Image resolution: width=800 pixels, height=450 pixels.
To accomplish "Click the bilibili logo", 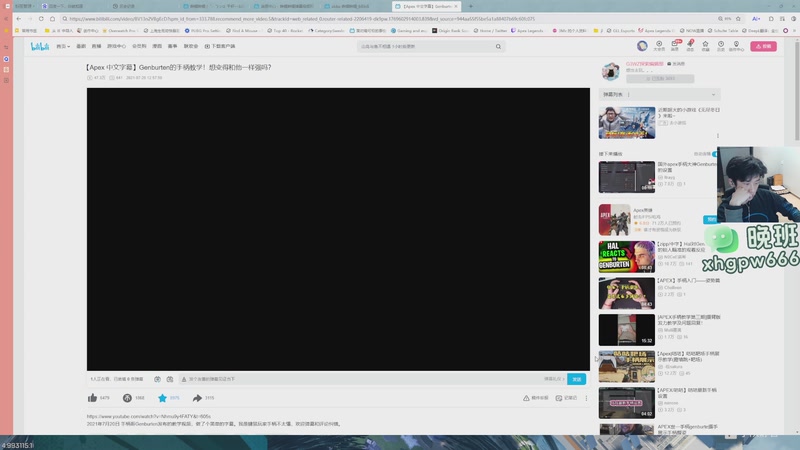I will pyautogui.click(x=40, y=46).
